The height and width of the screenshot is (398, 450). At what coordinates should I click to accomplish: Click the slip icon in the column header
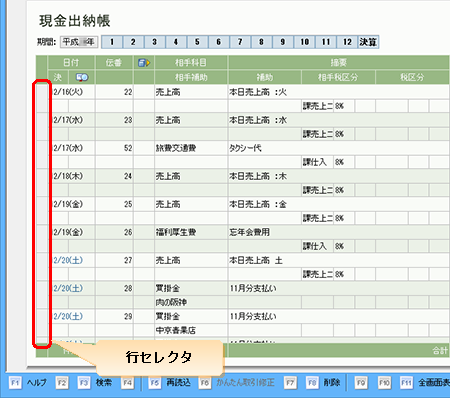tap(144, 63)
